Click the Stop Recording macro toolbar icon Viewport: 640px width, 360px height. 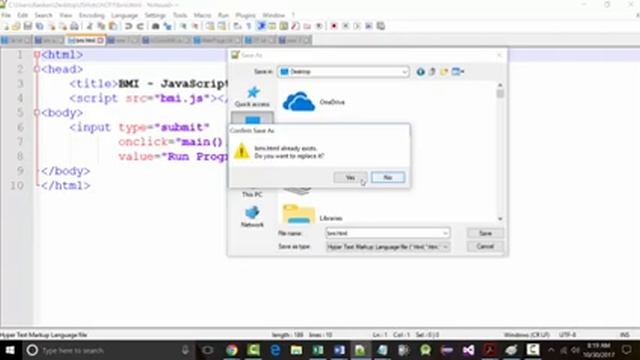tap(345, 26)
